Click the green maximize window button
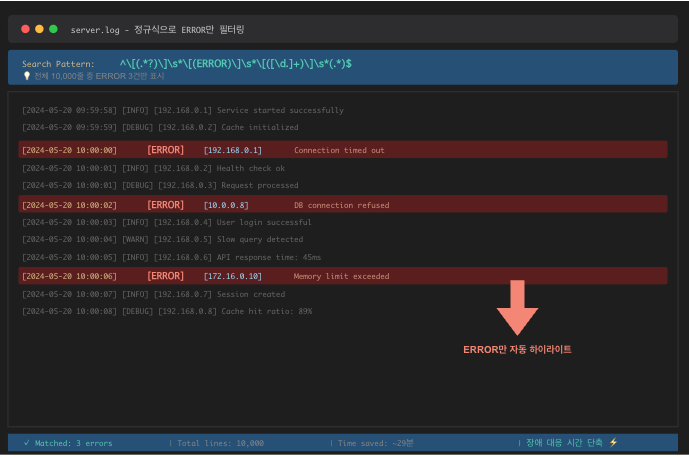The height and width of the screenshot is (457, 689). pyautogui.click(x=53, y=30)
